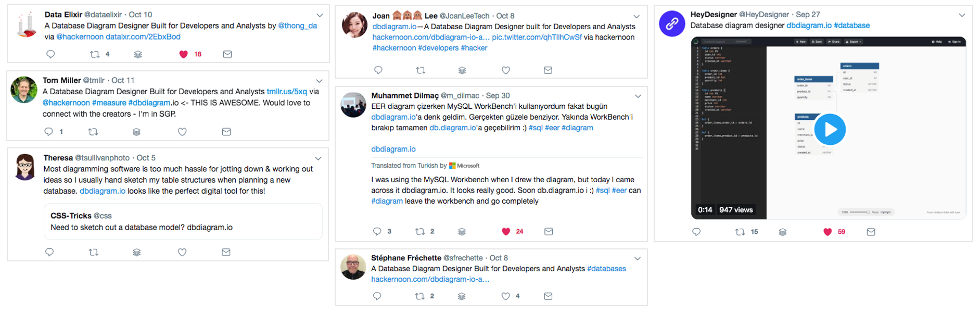Viewport: 980px width, 314px height.
Task: Unlike the Data Elixir tweet with 18 likes
Action: [183, 54]
